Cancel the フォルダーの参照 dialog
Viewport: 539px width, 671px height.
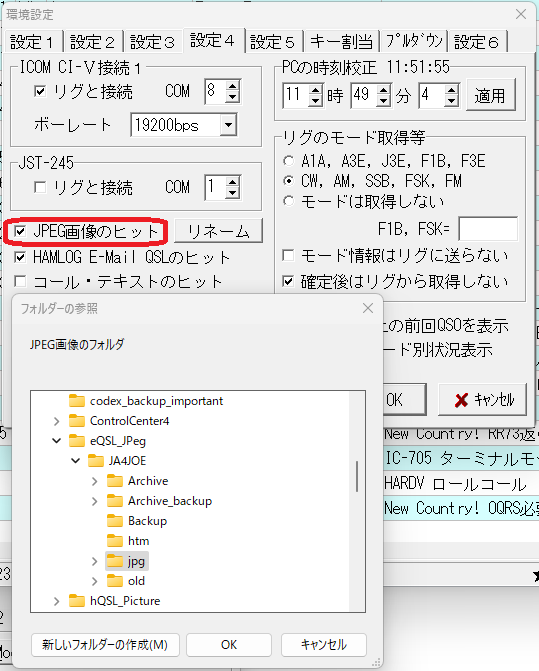[324, 644]
